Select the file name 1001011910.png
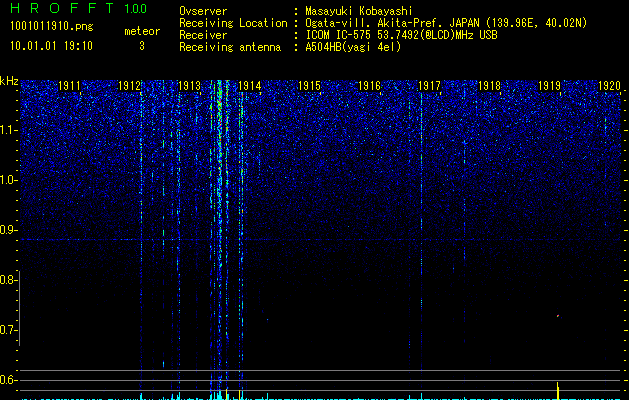The height and width of the screenshot is (400, 629). pyautogui.click(x=52, y=27)
